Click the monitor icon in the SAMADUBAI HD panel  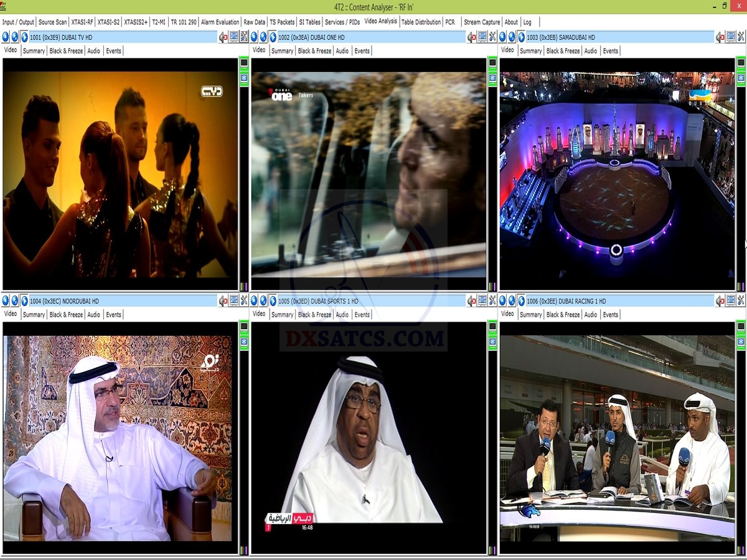coord(731,37)
